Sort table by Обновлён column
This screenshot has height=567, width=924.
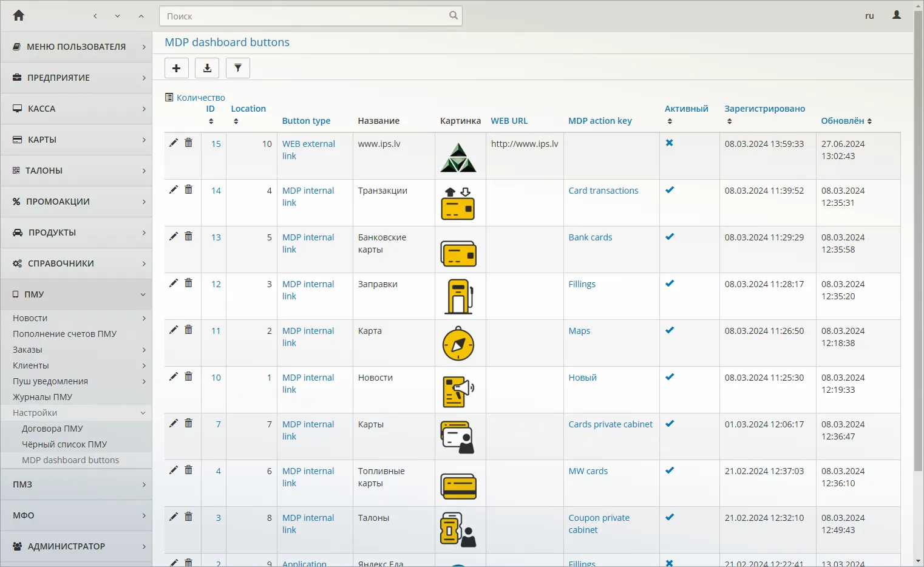click(846, 121)
